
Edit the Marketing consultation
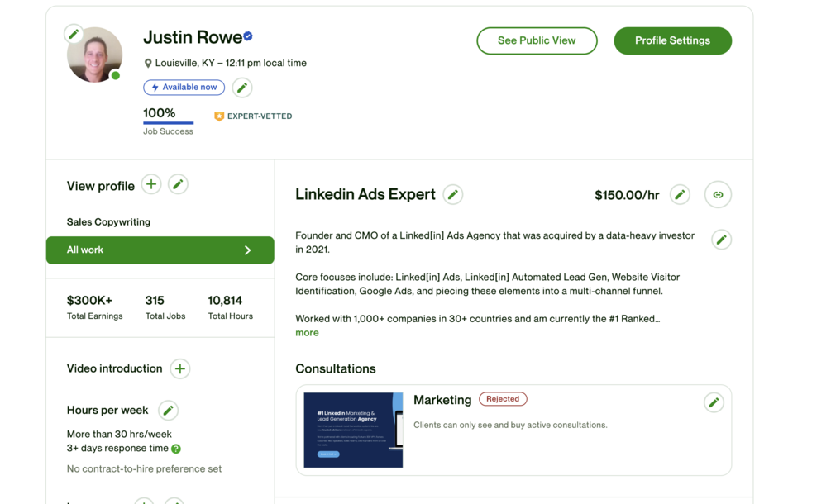[x=714, y=402]
